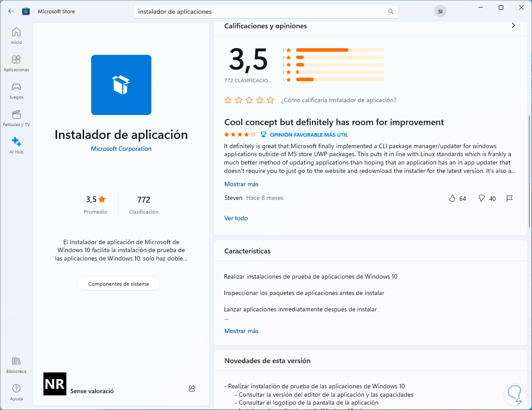The width and height of the screenshot is (532, 410).
Task: Click the search magnifier icon
Action: click(390, 11)
